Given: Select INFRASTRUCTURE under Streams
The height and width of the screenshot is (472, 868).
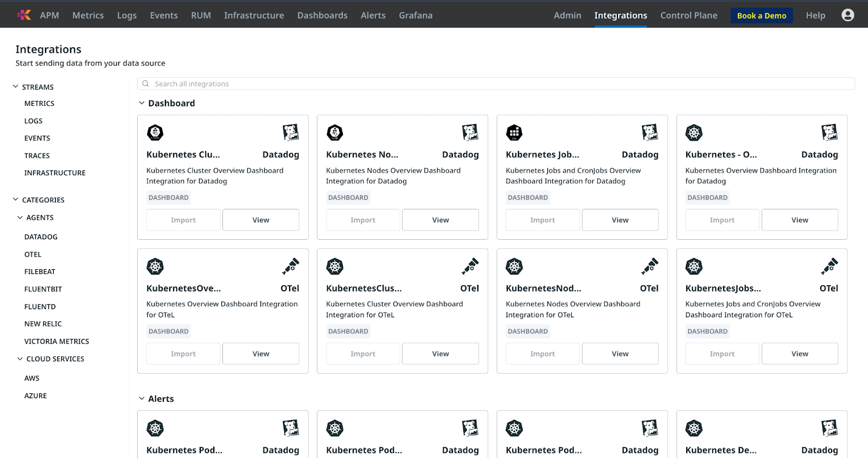Looking at the screenshot, I should (55, 173).
